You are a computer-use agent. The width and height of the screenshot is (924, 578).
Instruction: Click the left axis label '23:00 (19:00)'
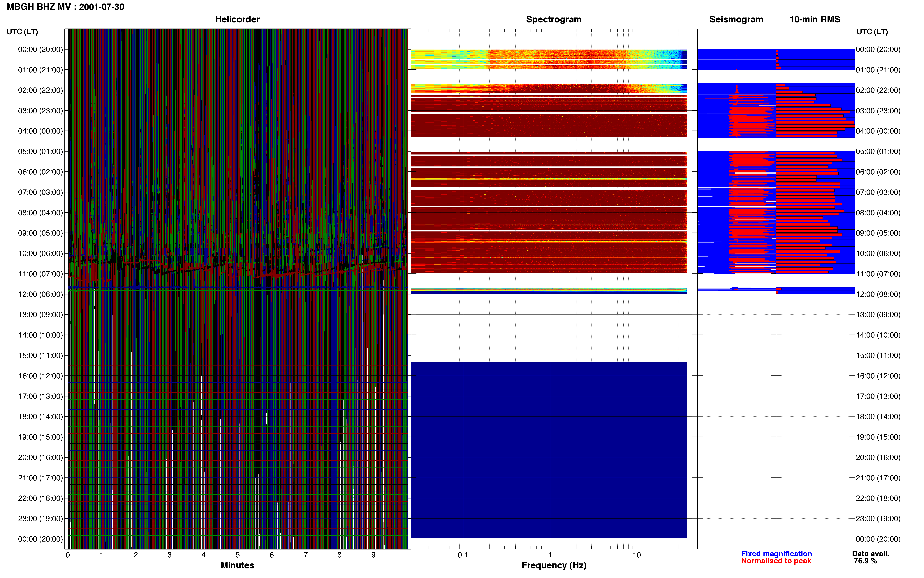[x=41, y=518]
